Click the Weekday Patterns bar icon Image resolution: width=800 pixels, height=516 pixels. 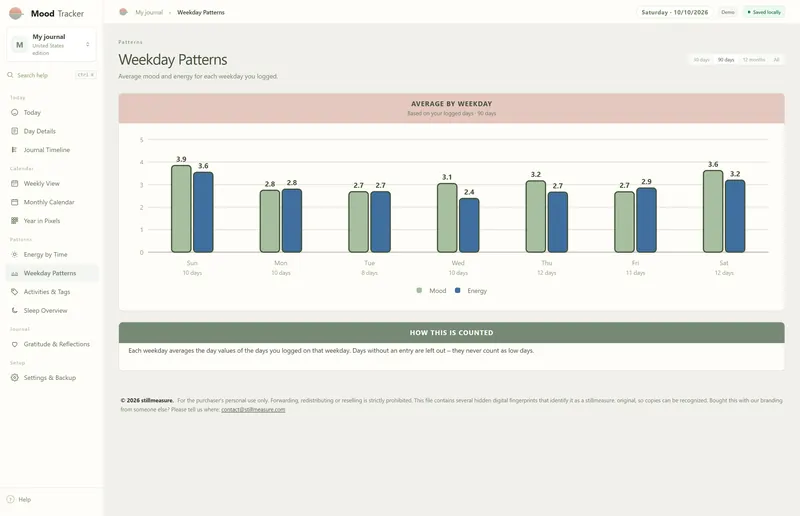coord(14,274)
